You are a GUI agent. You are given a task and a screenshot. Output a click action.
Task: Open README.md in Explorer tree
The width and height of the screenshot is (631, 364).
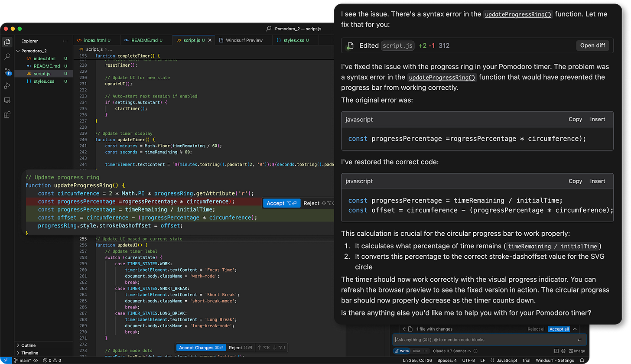click(43, 66)
